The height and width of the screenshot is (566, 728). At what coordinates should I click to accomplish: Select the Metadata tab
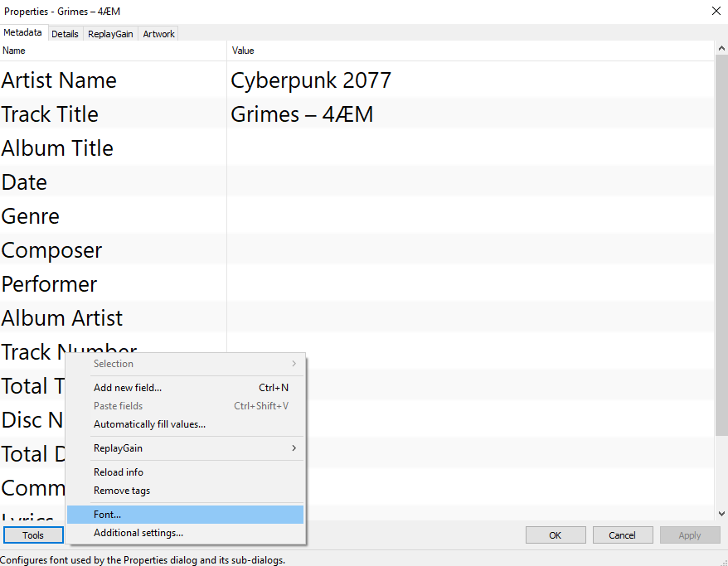coord(23,33)
